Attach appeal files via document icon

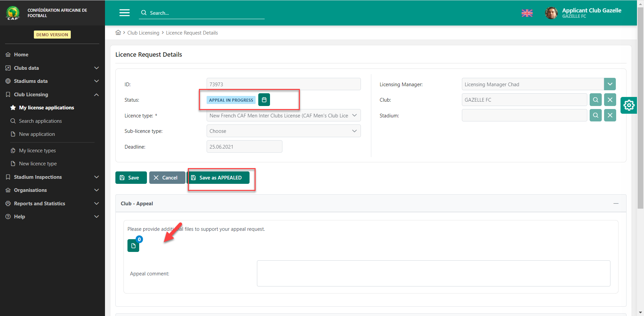point(133,246)
